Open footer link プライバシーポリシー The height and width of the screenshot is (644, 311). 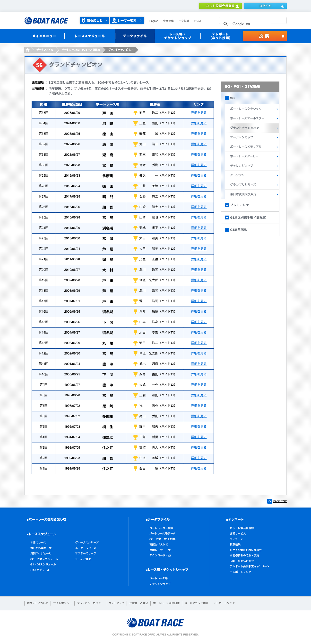pos(90,603)
